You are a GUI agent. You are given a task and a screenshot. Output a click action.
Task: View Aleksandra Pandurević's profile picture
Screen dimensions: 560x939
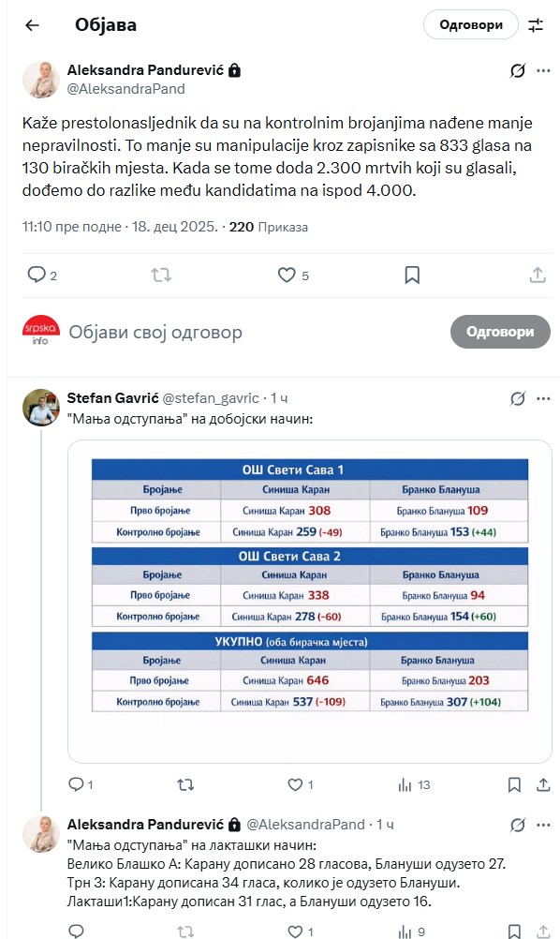coord(38,78)
